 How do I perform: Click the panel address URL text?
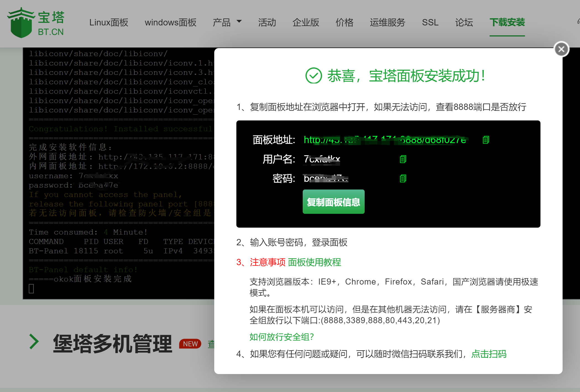(x=385, y=140)
